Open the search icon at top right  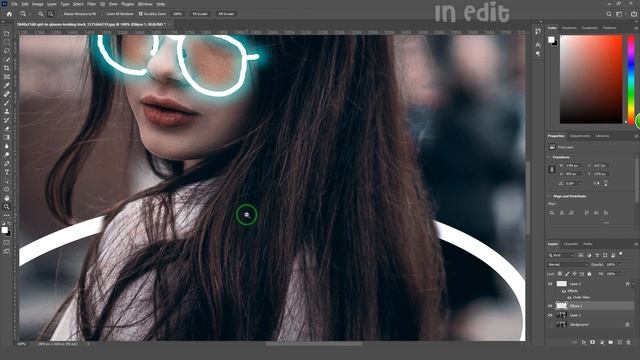pyautogui.click(x=609, y=14)
